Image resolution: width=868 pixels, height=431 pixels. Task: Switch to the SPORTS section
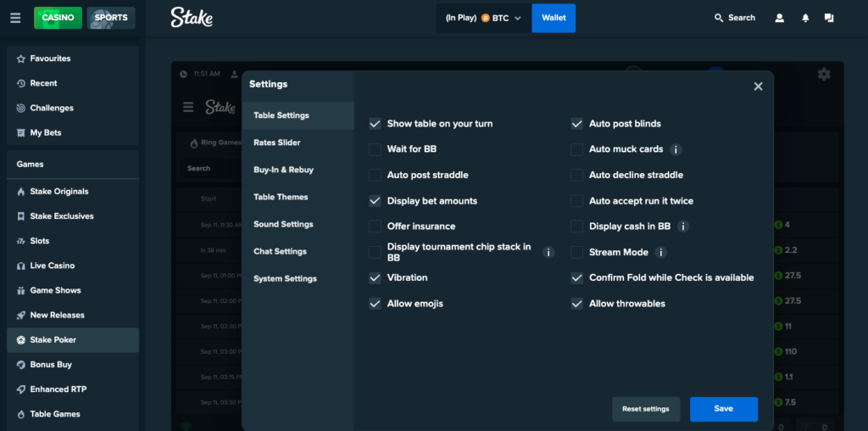[x=111, y=18]
